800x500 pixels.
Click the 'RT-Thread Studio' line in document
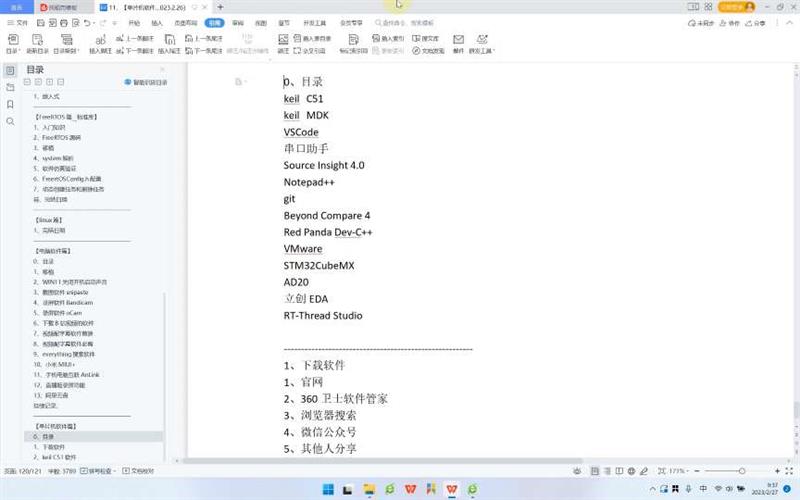point(323,315)
